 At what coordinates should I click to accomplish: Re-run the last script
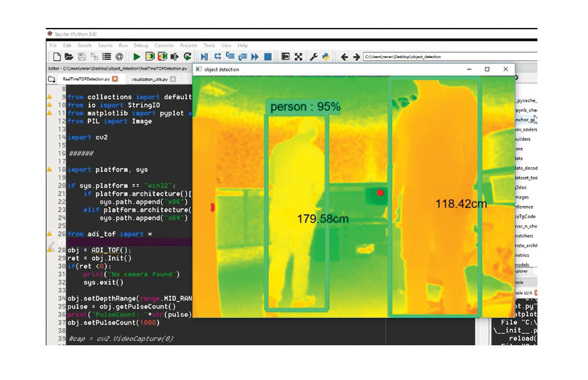[187, 57]
